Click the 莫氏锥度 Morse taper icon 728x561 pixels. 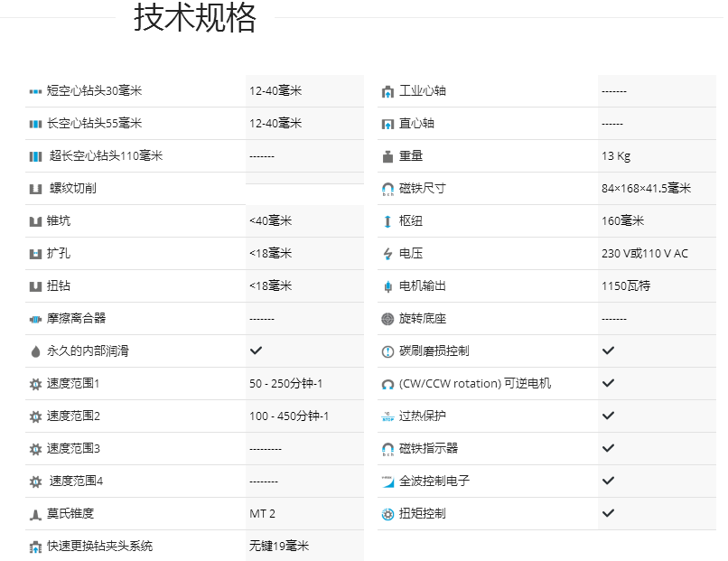point(35,514)
